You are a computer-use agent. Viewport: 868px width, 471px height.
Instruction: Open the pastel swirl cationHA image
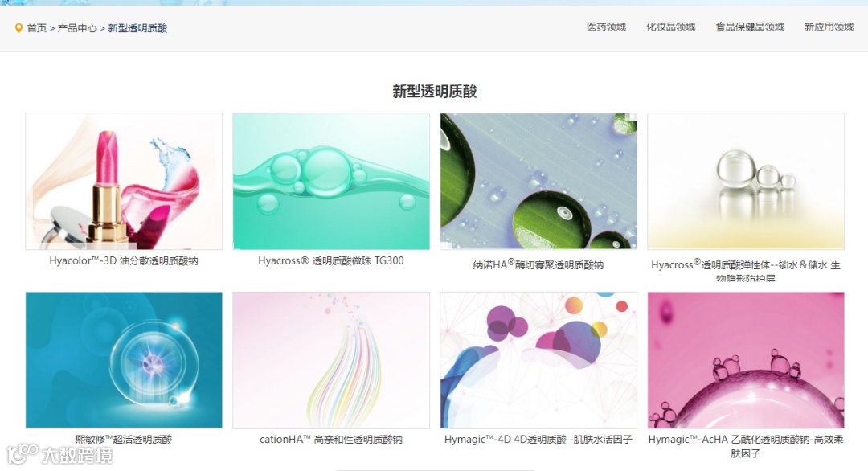tap(331, 360)
